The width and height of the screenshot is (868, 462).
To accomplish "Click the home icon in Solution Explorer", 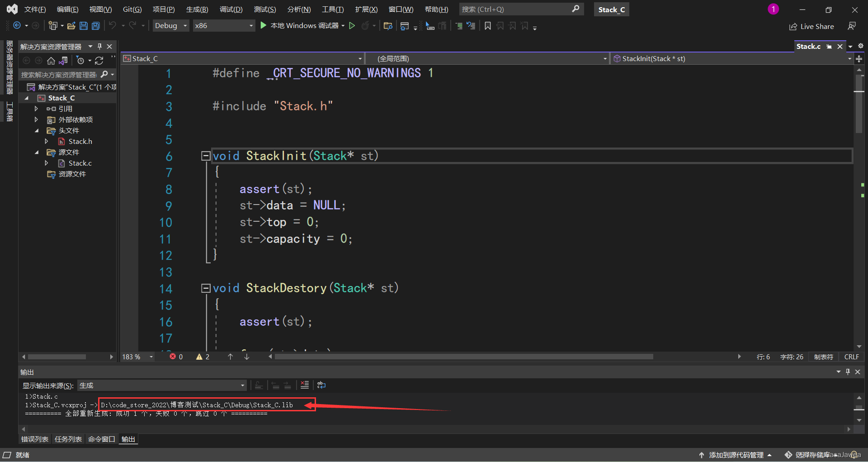I will click(x=51, y=60).
